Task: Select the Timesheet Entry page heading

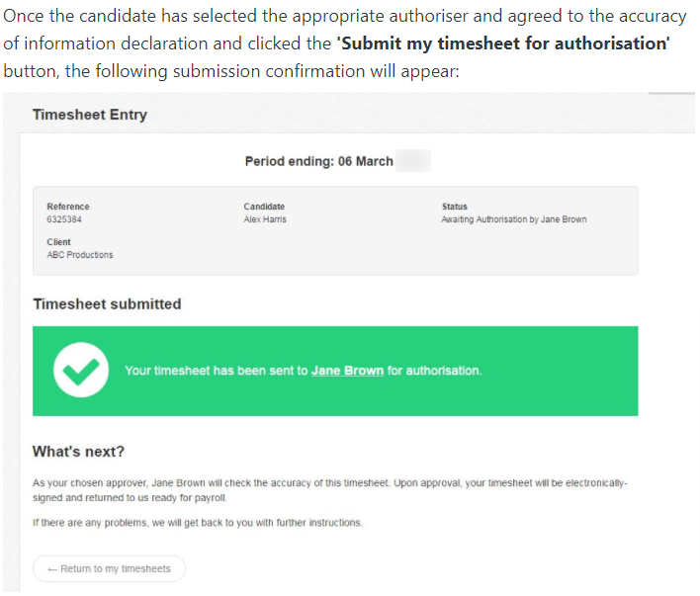Action: point(90,115)
